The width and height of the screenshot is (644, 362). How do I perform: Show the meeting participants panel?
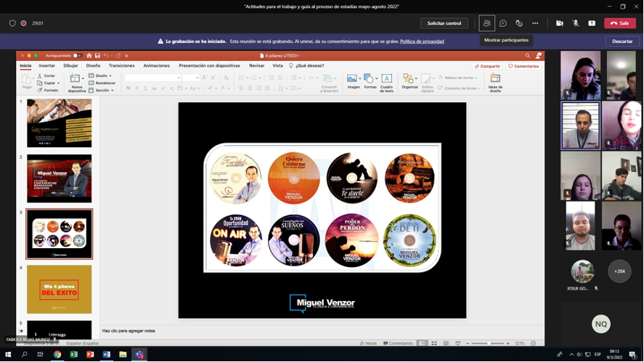pyautogui.click(x=486, y=23)
